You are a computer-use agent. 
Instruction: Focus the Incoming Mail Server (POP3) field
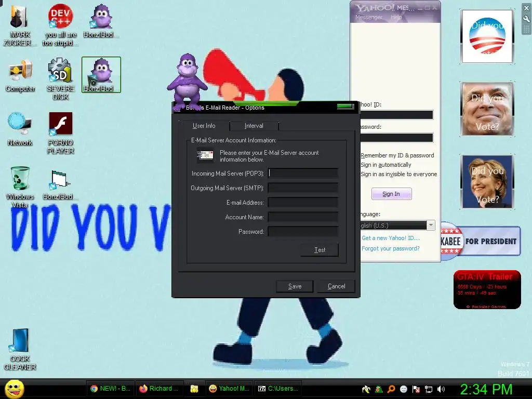click(x=303, y=174)
